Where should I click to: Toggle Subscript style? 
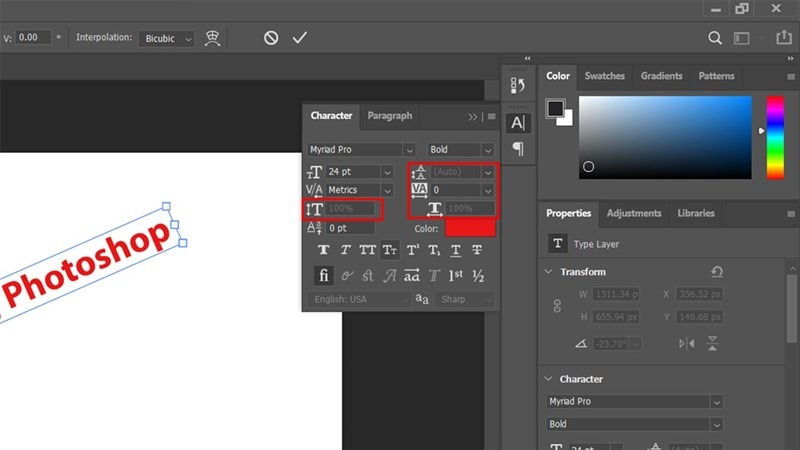[434, 250]
